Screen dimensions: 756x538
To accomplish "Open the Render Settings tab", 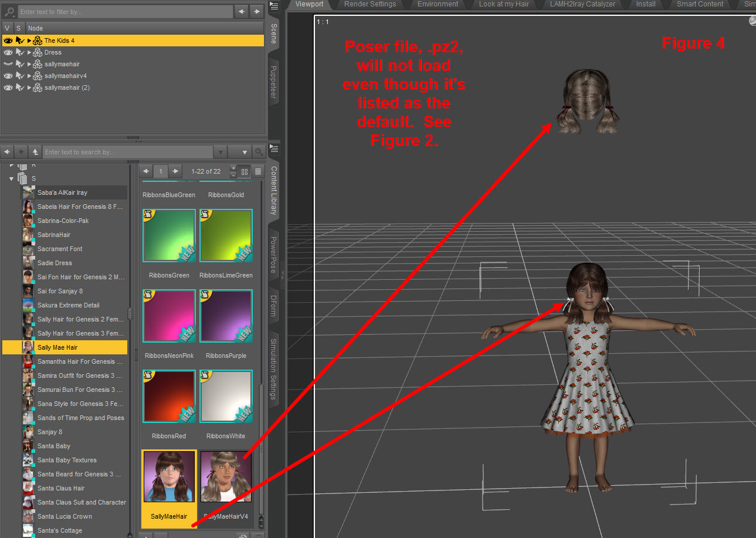I will coord(369,4).
